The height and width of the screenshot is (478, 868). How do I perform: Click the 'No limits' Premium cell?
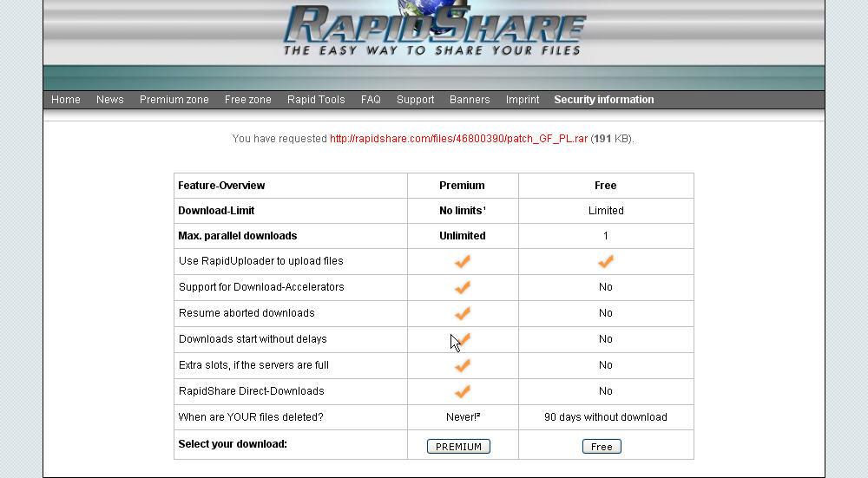(463, 210)
